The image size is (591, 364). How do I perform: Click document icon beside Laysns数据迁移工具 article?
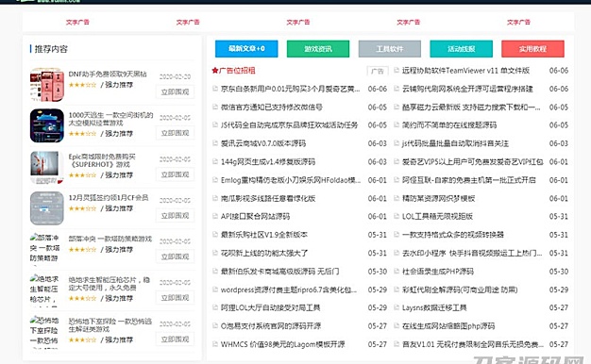(397, 307)
